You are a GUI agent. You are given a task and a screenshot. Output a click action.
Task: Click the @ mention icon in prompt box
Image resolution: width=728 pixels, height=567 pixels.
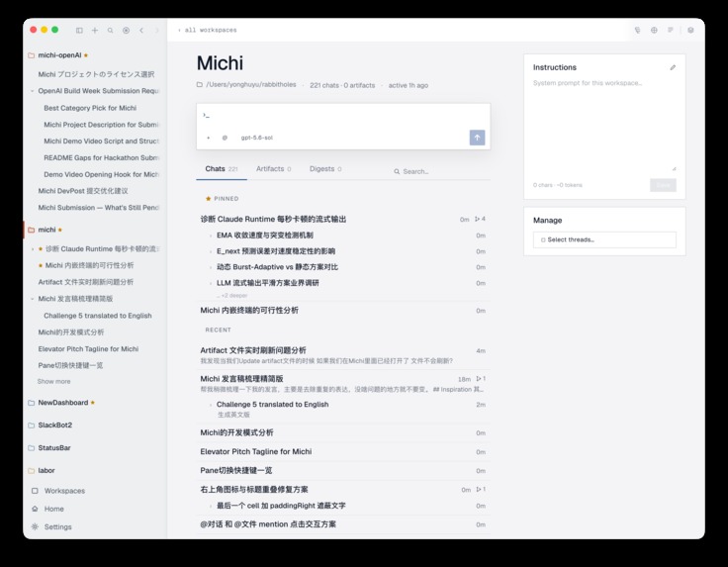pyautogui.click(x=225, y=138)
